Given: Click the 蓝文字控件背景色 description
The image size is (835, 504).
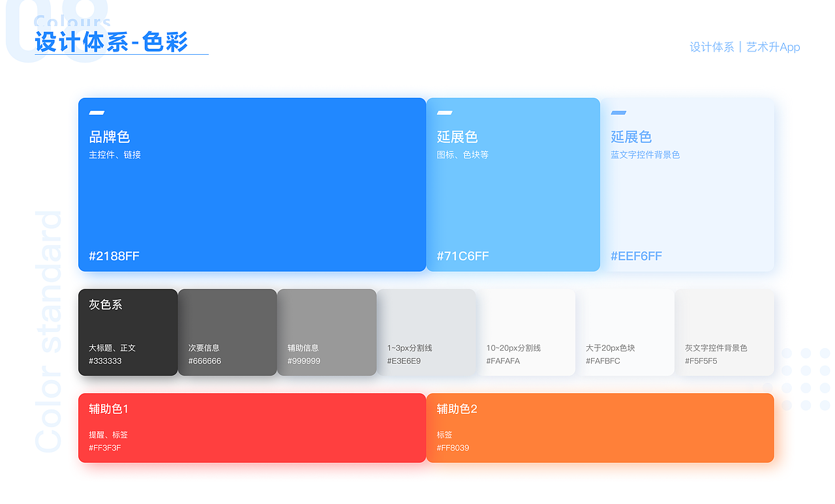Looking at the screenshot, I should tap(645, 155).
